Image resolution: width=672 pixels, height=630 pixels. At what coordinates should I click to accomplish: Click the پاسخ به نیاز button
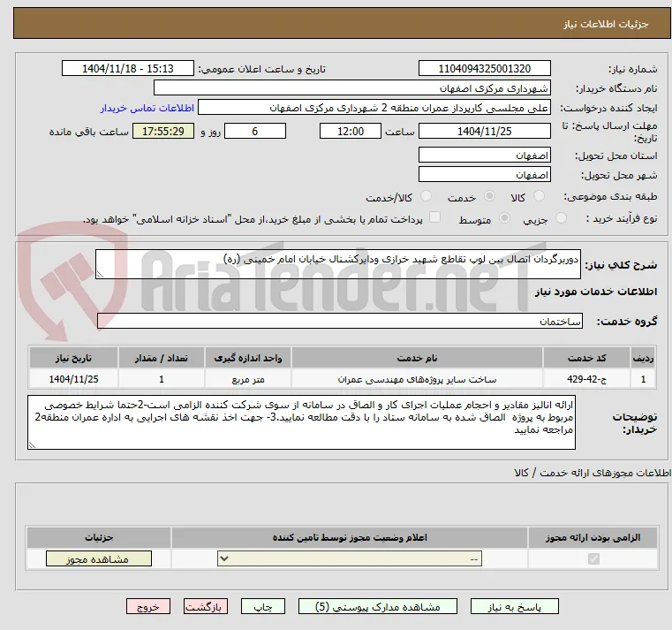click(x=514, y=607)
